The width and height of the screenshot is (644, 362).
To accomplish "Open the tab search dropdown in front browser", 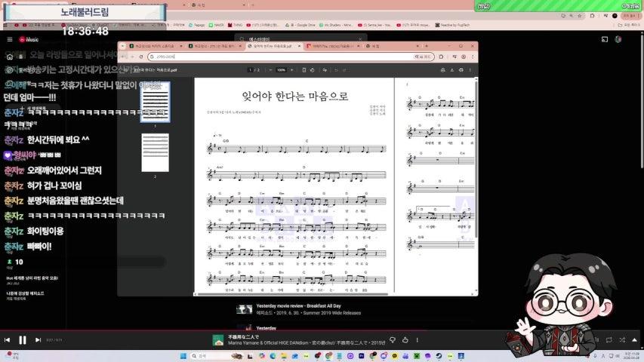I will click(x=122, y=46).
